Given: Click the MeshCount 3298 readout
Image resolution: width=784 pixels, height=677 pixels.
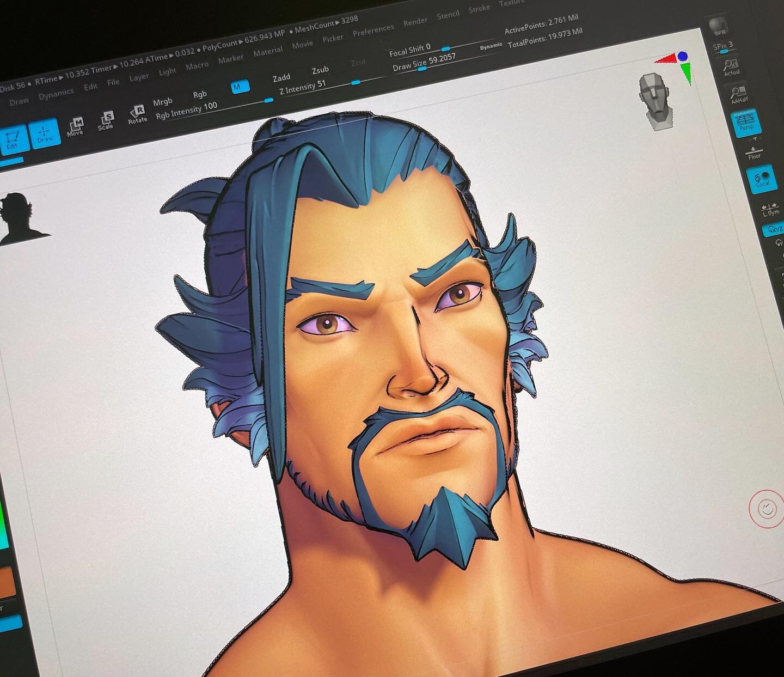Looking at the screenshot, I should point(326,24).
